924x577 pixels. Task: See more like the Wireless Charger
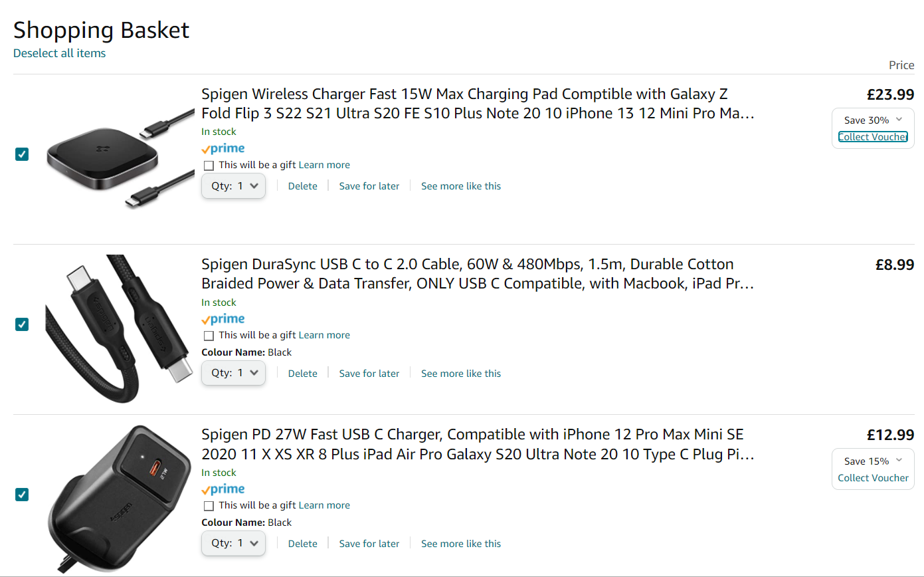click(461, 186)
